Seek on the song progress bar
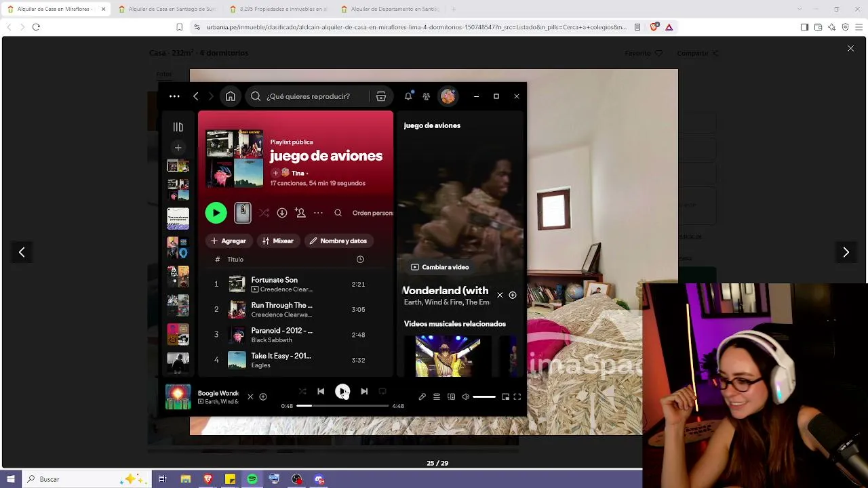The image size is (868, 488). (x=342, y=406)
